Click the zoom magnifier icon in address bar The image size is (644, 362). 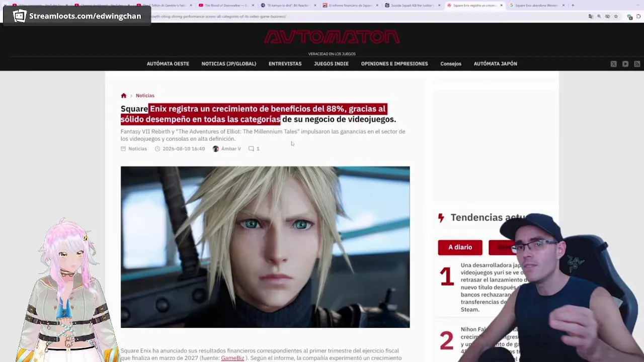[599, 17]
